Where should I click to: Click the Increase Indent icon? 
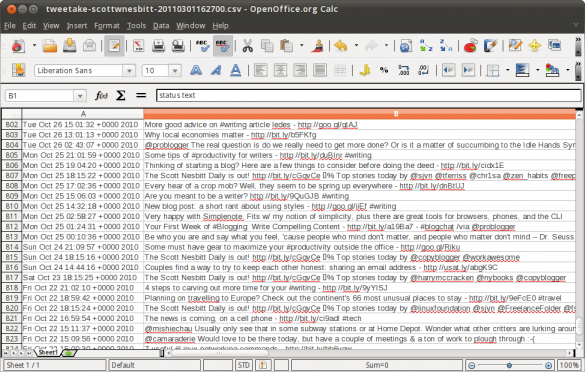[x=468, y=71]
